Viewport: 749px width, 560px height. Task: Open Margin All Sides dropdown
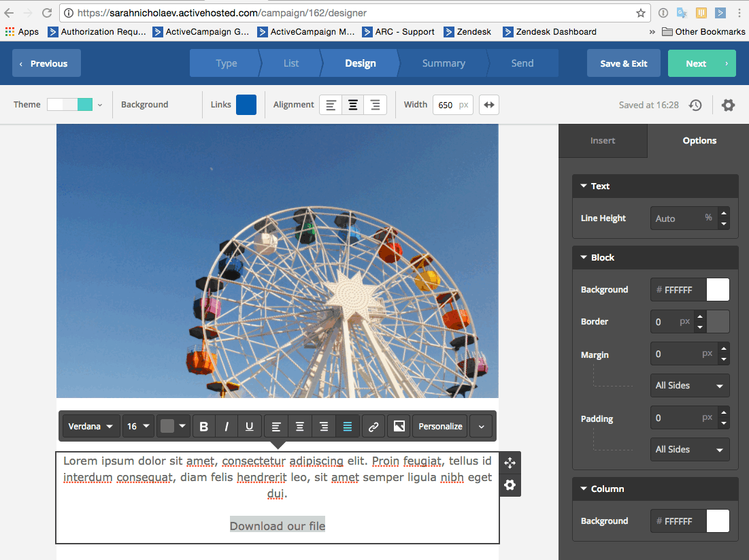coord(689,385)
